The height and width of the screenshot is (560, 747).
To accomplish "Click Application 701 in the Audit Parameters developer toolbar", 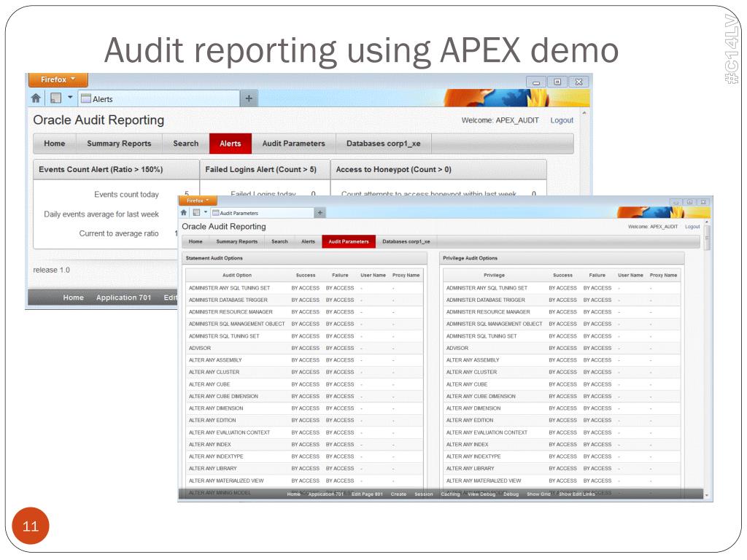I will pyautogui.click(x=326, y=494).
